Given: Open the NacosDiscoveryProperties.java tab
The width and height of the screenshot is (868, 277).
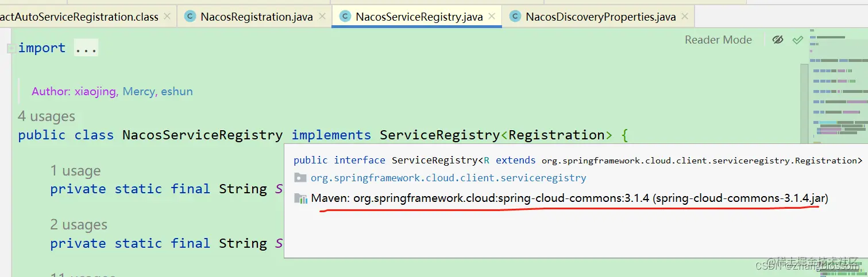Looking at the screenshot, I should coord(600,17).
